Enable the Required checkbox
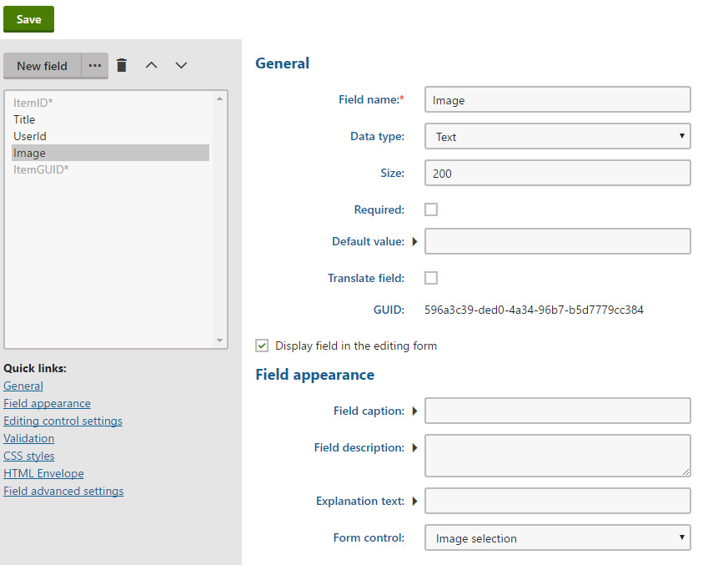728x565 pixels. pos(431,209)
